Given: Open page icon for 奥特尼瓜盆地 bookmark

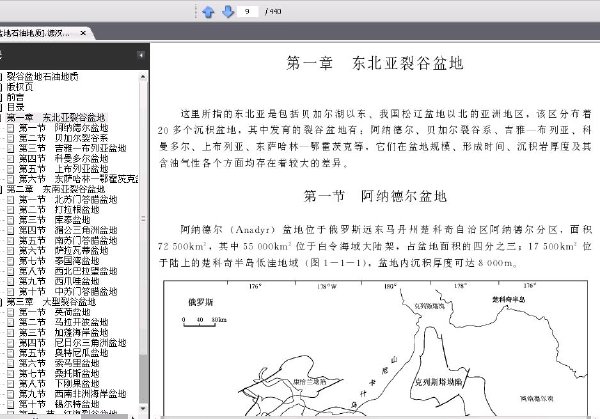Looking at the screenshot, I should [x=11, y=353].
